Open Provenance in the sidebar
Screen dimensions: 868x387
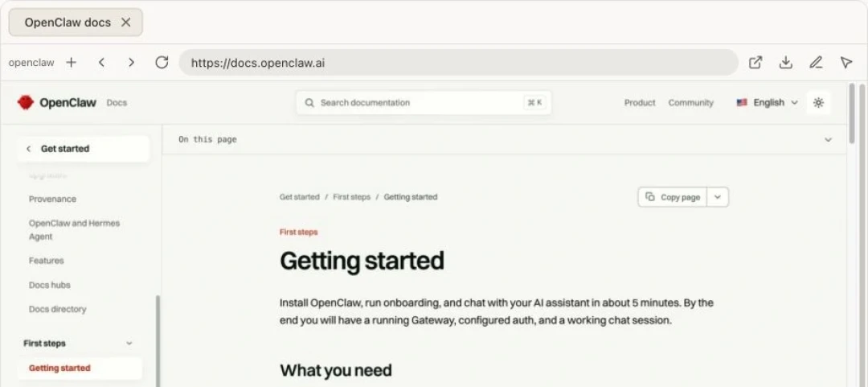pyautogui.click(x=52, y=199)
